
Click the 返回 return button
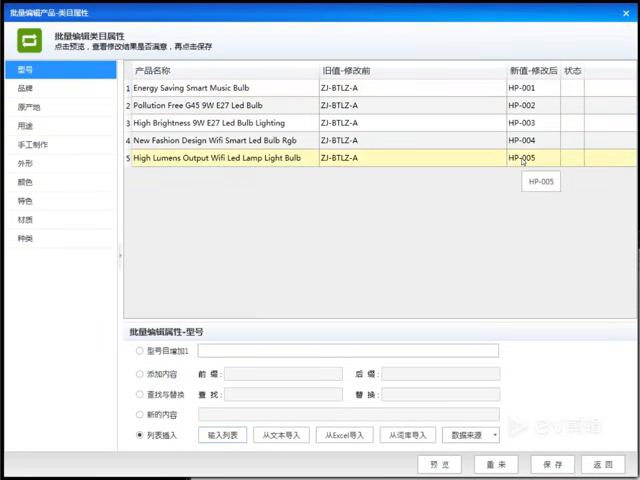(603, 464)
